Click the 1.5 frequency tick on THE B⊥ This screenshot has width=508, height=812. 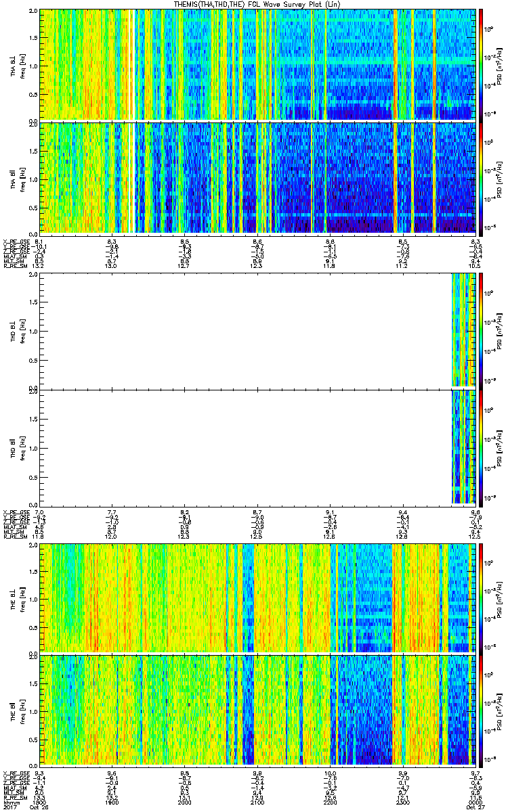coord(33,572)
